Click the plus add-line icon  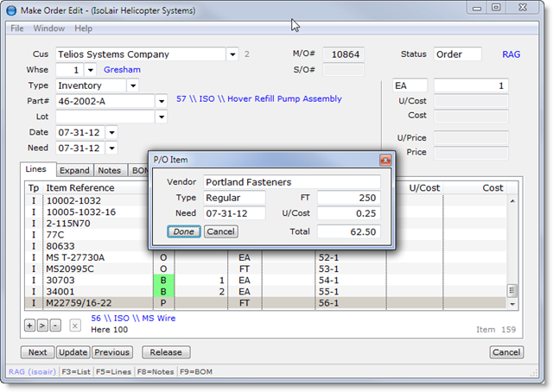[x=29, y=326]
